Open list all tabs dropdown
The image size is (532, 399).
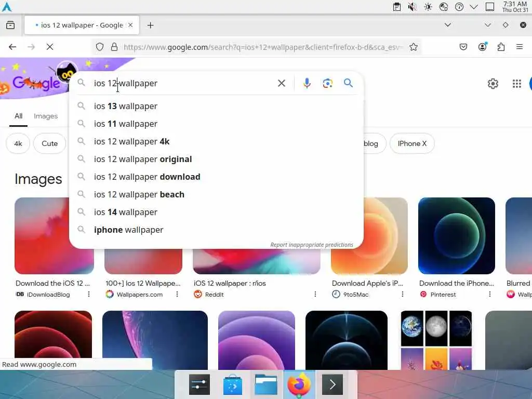(x=447, y=25)
